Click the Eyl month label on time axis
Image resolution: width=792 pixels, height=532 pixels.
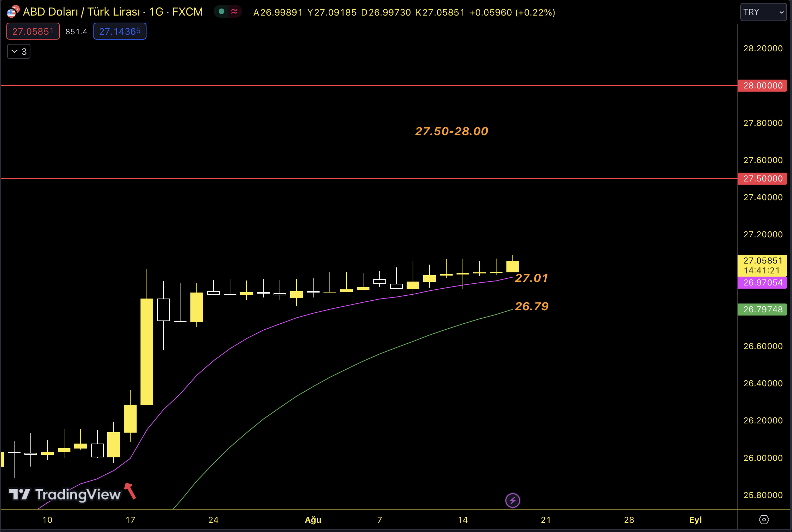695,520
